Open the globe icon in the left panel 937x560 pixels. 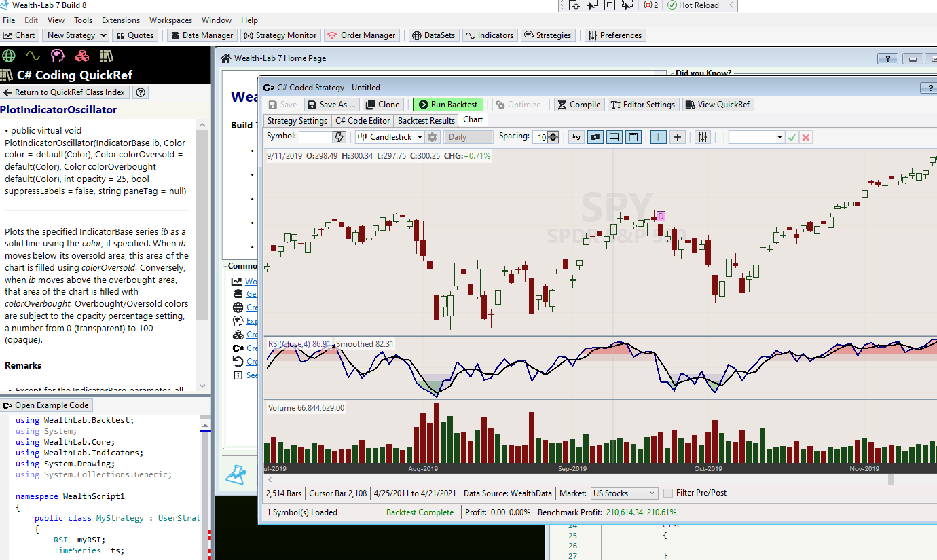click(8, 56)
